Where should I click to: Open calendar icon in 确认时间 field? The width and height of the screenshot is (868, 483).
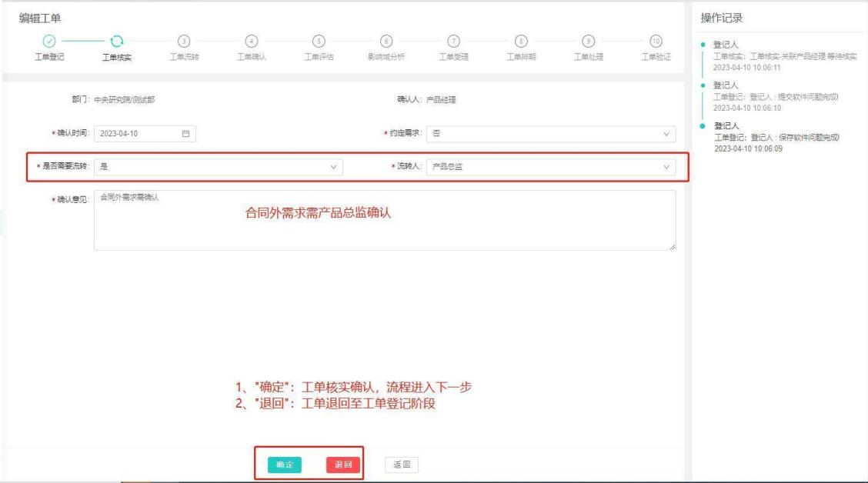(x=185, y=134)
